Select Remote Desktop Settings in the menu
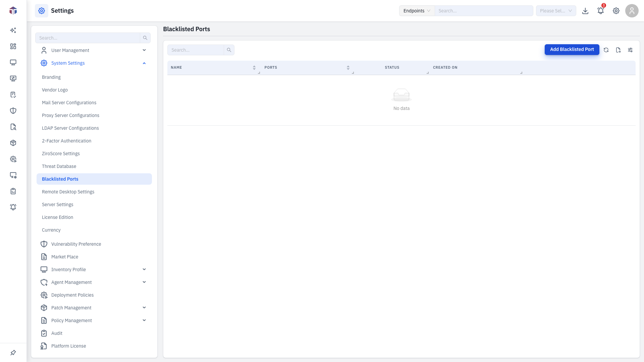Screen dimensions: 644x362 pyautogui.click(x=68, y=192)
